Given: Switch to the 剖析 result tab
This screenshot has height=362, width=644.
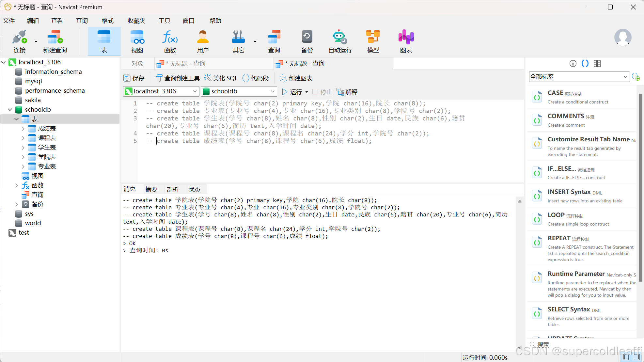Looking at the screenshot, I should [172, 190].
